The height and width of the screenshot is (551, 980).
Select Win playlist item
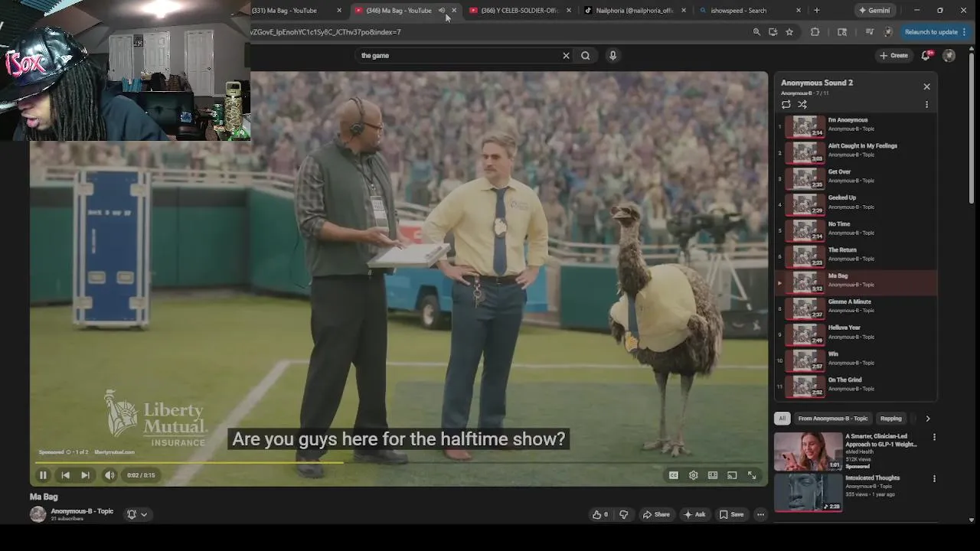click(x=856, y=360)
